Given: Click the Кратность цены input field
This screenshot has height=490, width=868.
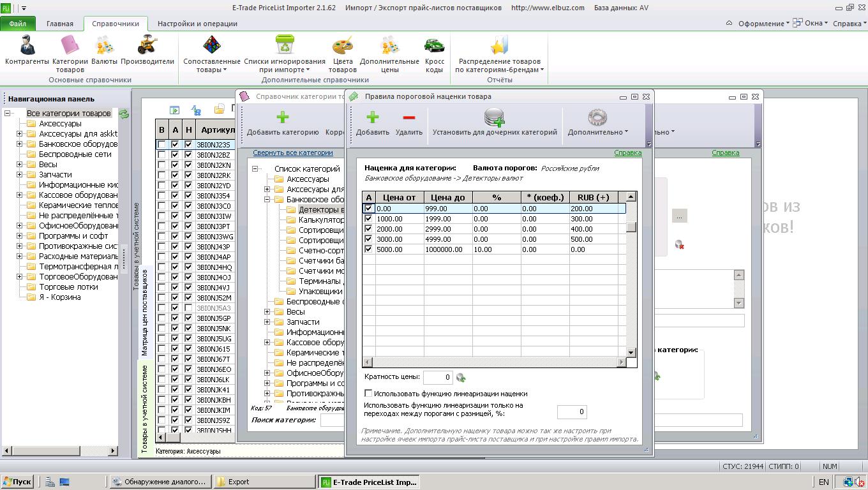Looking at the screenshot, I should (438, 378).
